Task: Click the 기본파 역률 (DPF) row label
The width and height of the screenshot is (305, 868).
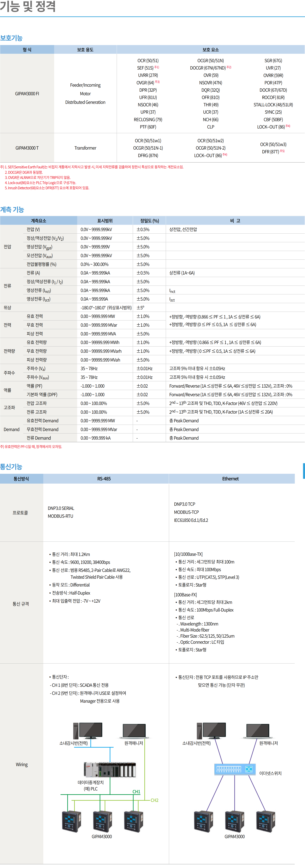Action: [x=42, y=395]
